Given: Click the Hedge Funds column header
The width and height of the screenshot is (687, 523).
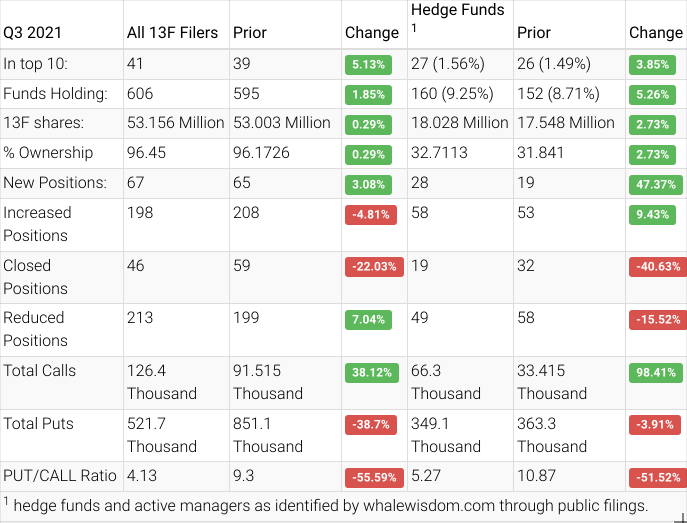Looking at the screenshot, I should (457, 10).
